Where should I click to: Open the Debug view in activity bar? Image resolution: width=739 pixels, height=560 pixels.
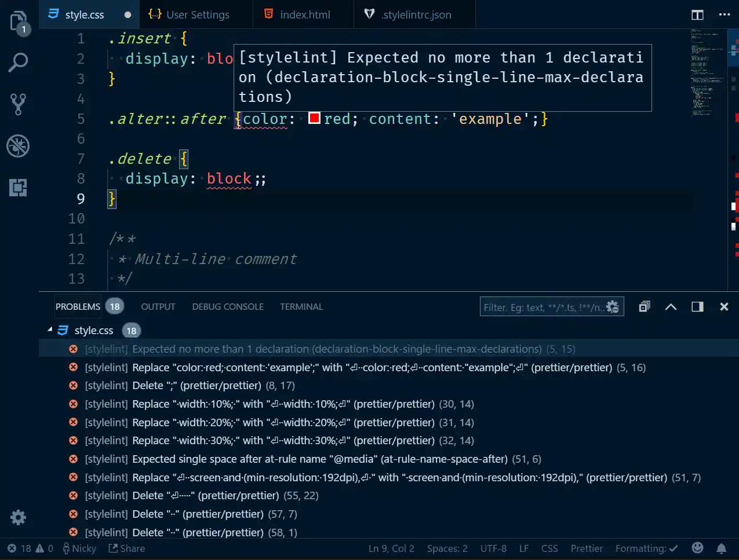pyautogui.click(x=19, y=146)
